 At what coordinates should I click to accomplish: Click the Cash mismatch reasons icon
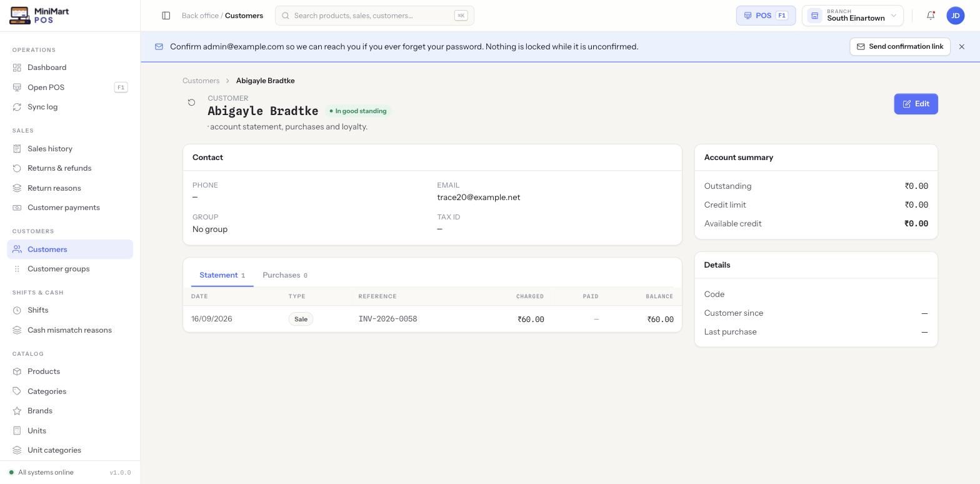(x=17, y=330)
